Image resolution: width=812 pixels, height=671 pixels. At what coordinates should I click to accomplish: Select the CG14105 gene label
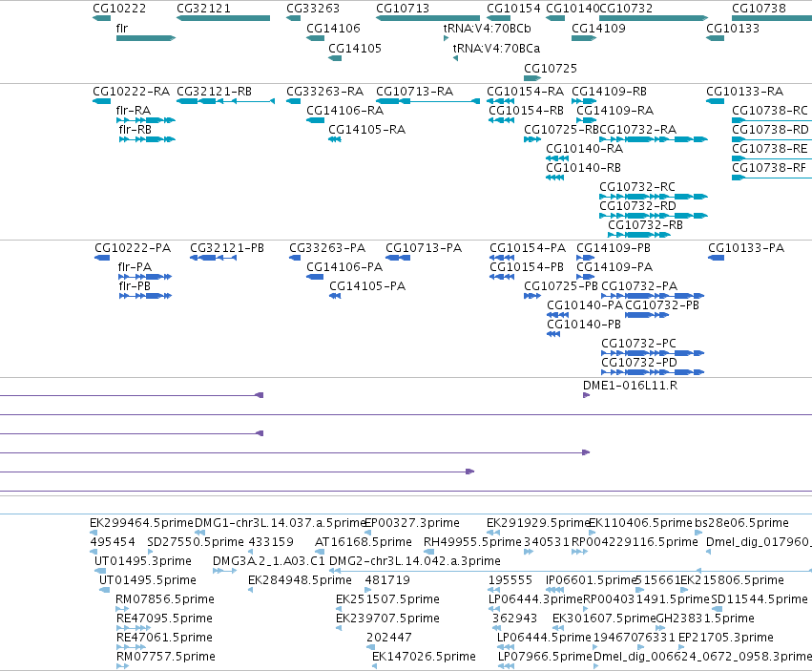click(x=355, y=48)
